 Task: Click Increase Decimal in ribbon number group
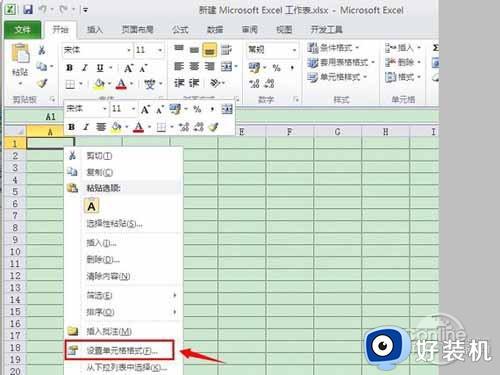tap(254, 84)
